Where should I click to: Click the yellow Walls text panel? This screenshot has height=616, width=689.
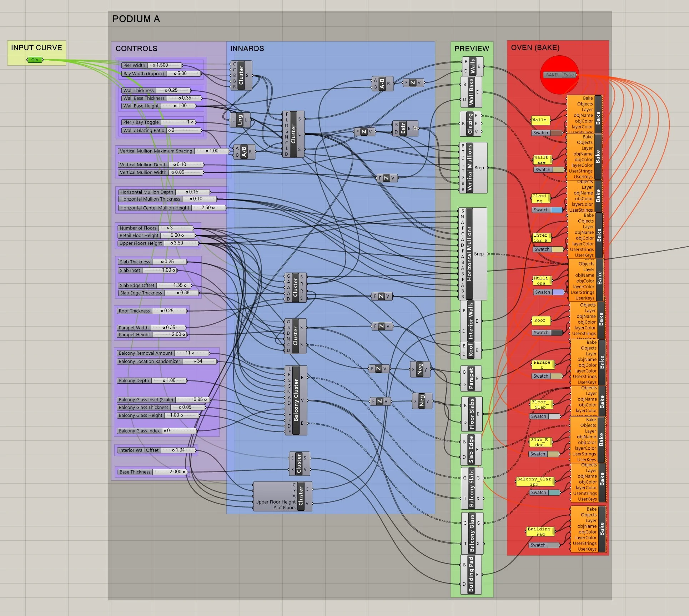click(540, 120)
